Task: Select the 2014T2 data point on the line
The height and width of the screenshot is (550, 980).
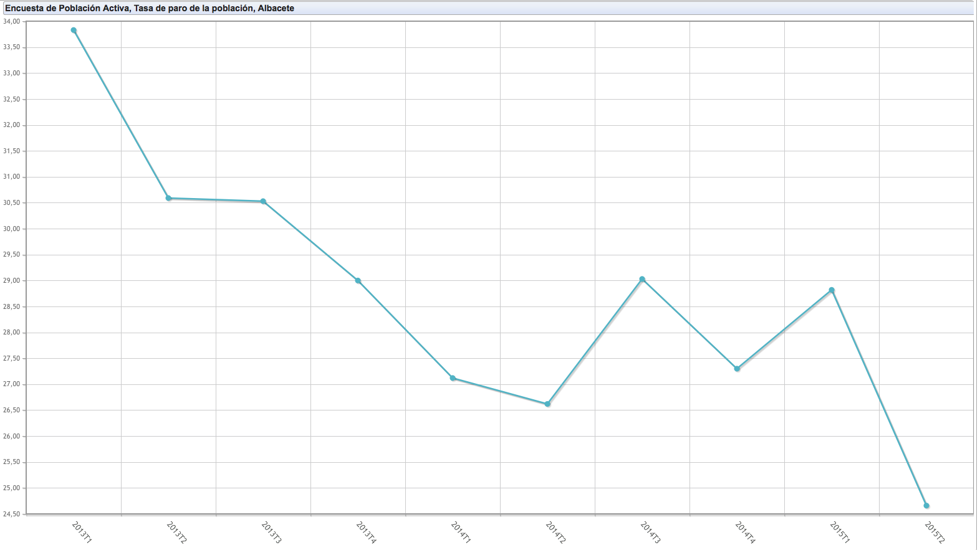Action: (x=547, y=404)
